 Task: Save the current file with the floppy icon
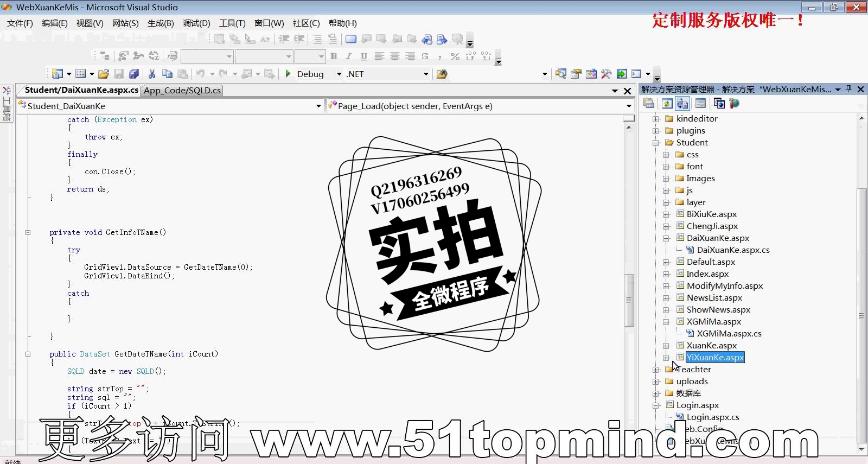(x=119, y=74)
